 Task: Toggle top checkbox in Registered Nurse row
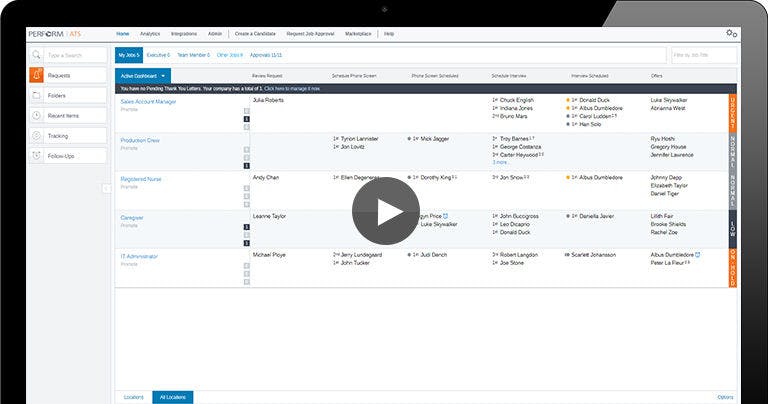[x=246, y=189]
